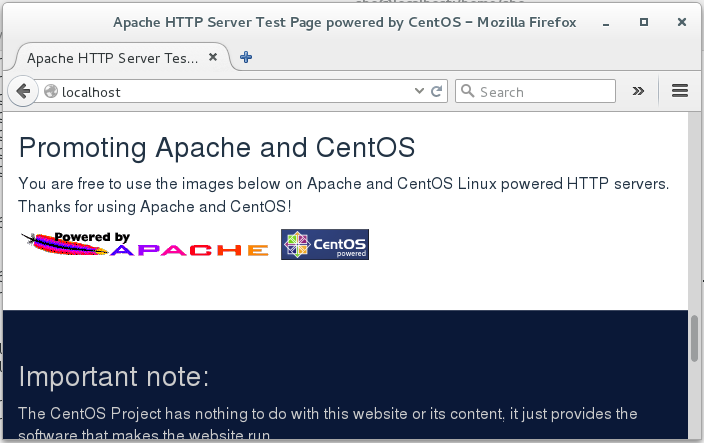Screen dimensions: 704x443
Task: Close the Firefox window
Action: [x=682, y=22]
